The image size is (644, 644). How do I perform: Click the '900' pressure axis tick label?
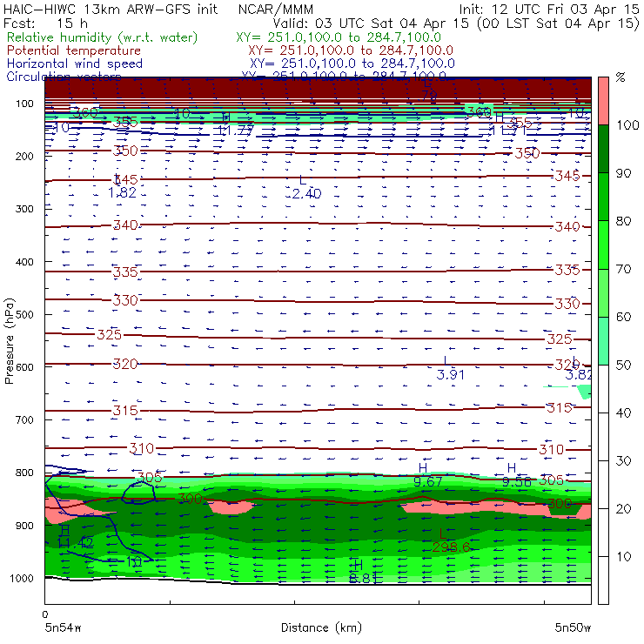[24, 526]
